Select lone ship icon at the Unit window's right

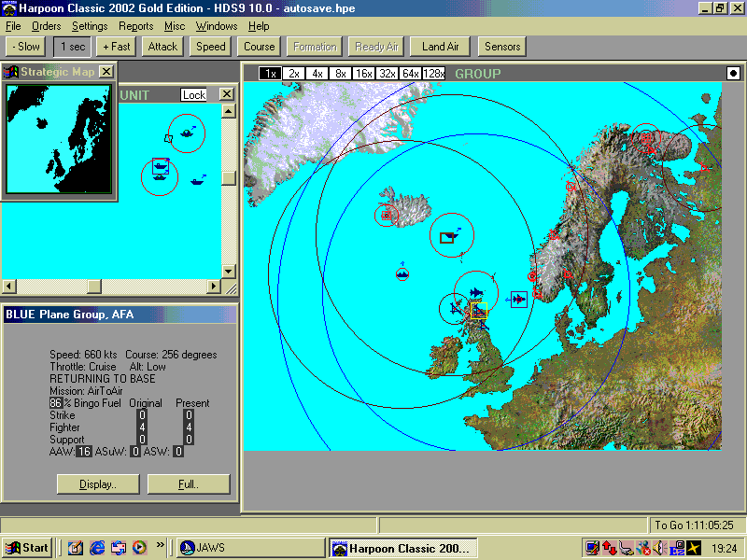point(198,180)
